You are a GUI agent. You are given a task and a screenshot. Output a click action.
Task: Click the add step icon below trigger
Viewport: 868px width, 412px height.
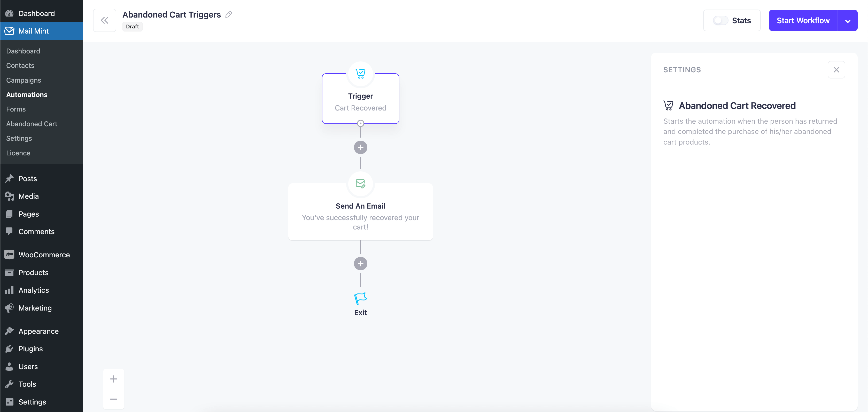(360, 147)
